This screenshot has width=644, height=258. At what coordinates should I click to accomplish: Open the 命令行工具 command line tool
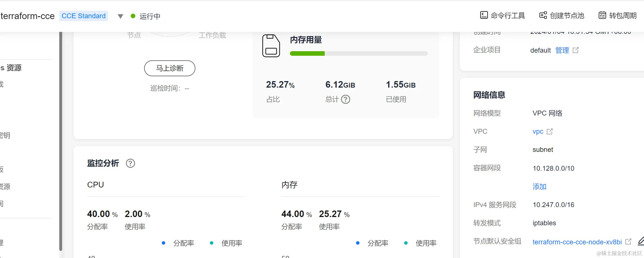click(x=502, y=16)
